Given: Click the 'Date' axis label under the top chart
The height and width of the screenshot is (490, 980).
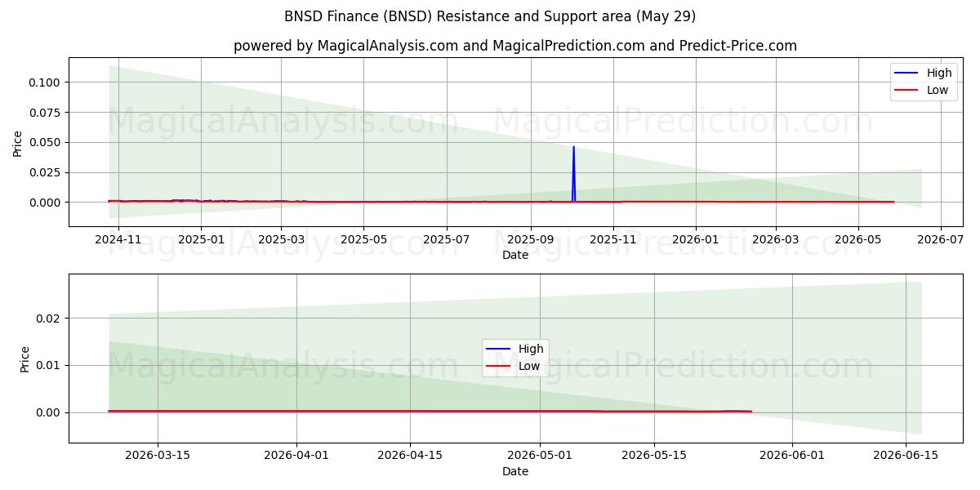Looking at the screenshot, I should click(x=515, y=255).
